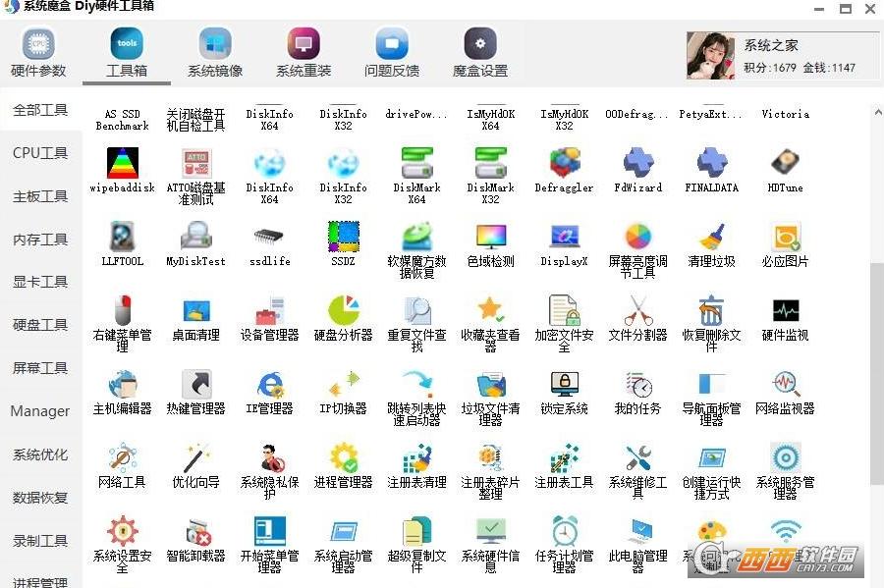Image resolution: width=884 pixels, height=588 pixels.
Task: Launch 色域检测 screen test
Action: (x=490, y=244)
